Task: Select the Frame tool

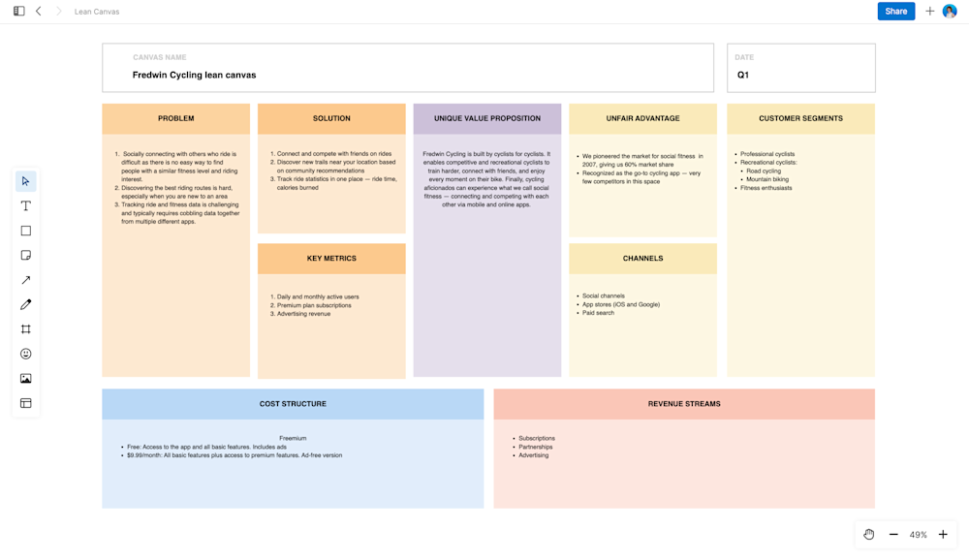Action: (x=25, y=329)
